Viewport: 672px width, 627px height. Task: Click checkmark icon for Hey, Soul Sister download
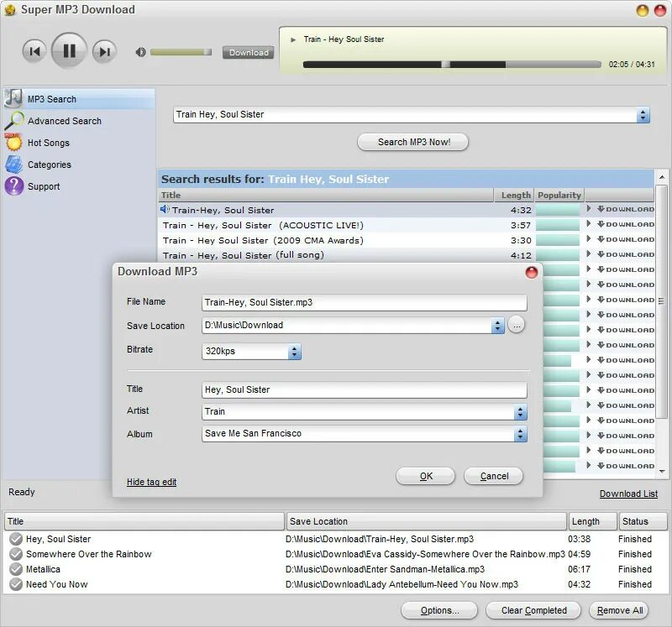click(16, 539)
